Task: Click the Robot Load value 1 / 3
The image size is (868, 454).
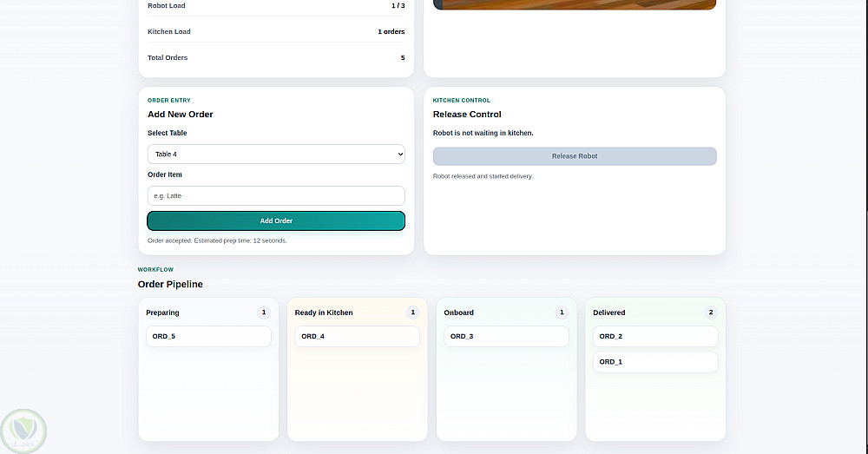Action: coord(398,5)
